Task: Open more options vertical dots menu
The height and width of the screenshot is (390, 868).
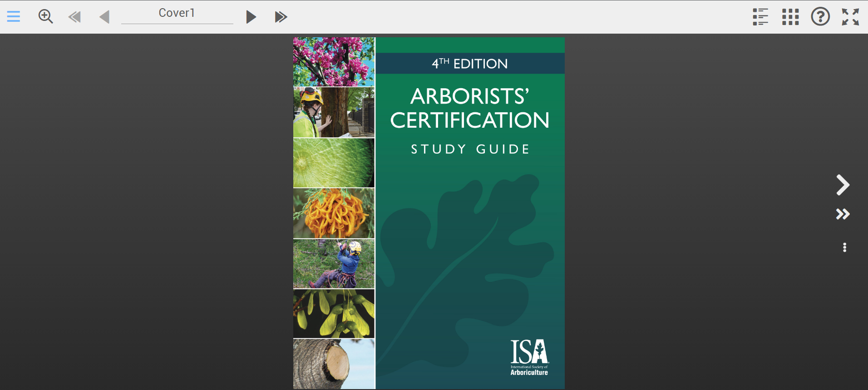Action: [844, 247]
